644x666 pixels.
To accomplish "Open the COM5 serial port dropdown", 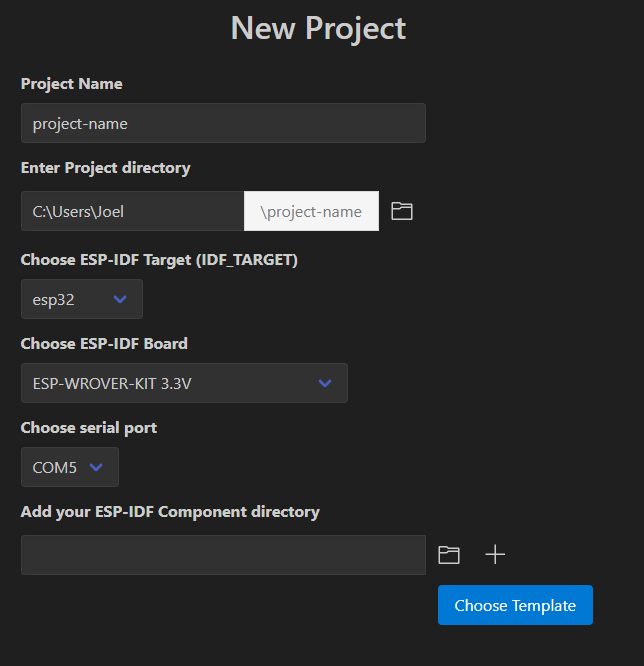I will click(x=69, y=467).
